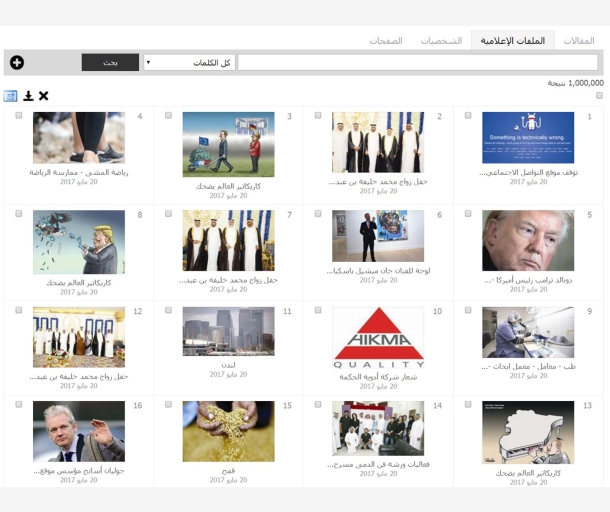Image resolution: width=610 pixels, height=512 pixels.
Task: Click the قمح wheat title link
Action: pyautogui.click(x=229, y=470)
